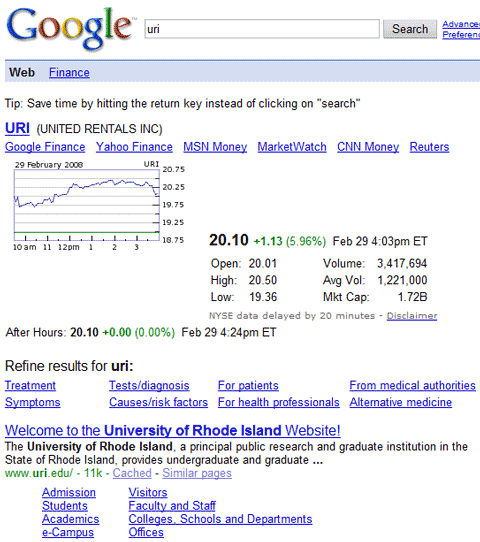
Task: Focus the search box containing 'uri'
Action: [x=262, y=29]
